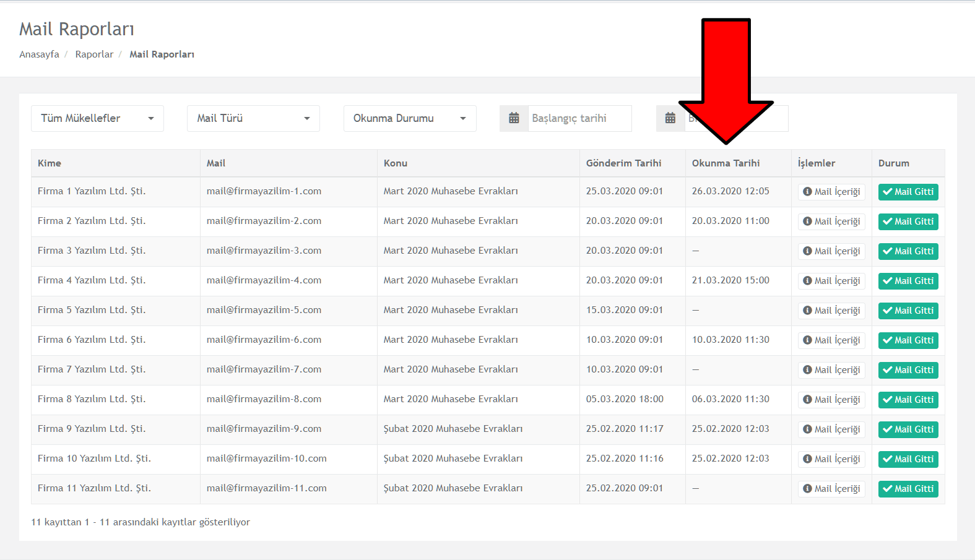The width and height of the screenshot is (975, 560).
Task: Click Mail Gitti status for Firma 10
Action: pyautogui.click(x=908, y=459)
